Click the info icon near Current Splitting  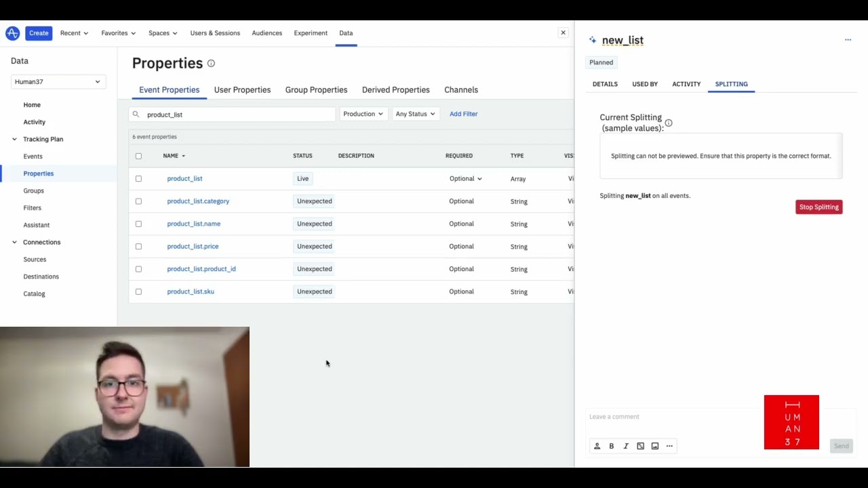[669, 123]
